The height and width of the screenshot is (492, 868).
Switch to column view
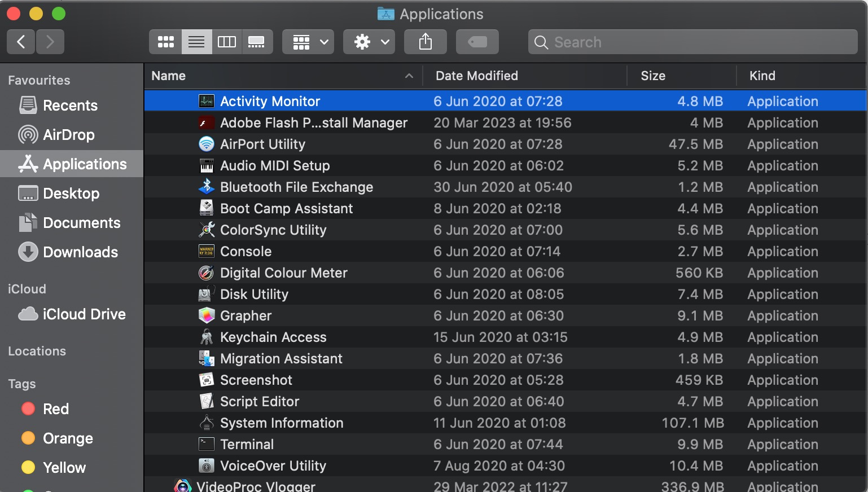click(227, 42)
